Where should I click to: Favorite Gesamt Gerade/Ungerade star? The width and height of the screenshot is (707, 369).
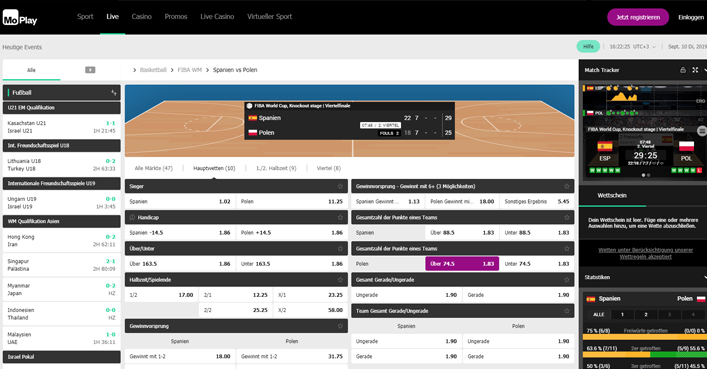pos(566,280)
